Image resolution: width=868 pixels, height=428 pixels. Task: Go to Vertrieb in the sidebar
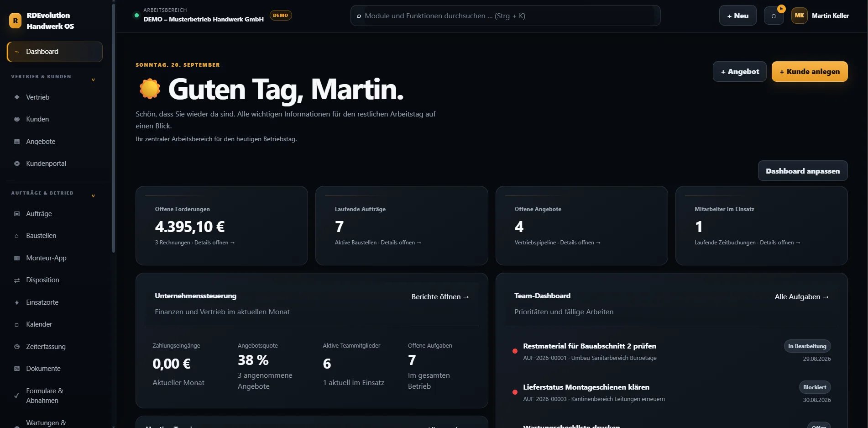(x=55, y=97)
